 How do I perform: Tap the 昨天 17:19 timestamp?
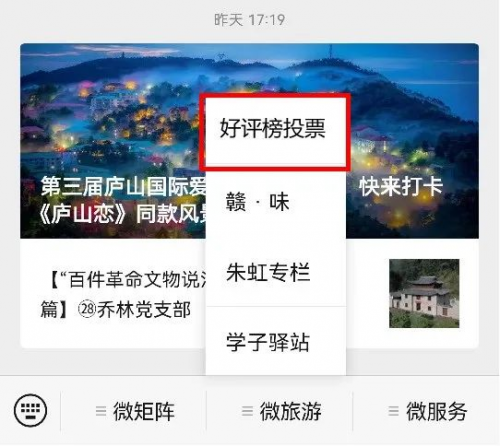click(x=249, y=20)
